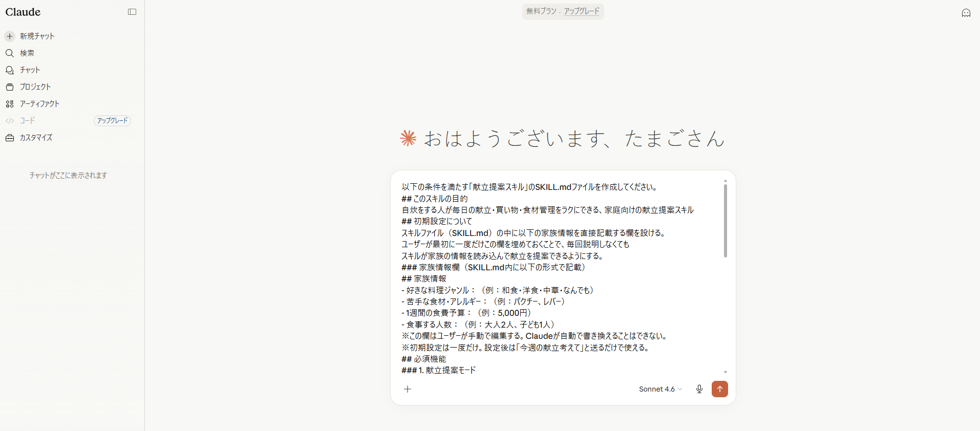Image resolution: width=980 pixels, height=431 pixels.
Task: Click the magnifier icon beside 検索
Action: tap(10, 53)
